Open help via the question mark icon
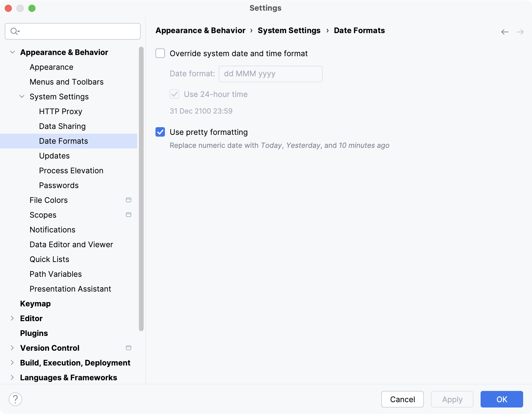Screen dimensions: 532x414 (14, 399)
